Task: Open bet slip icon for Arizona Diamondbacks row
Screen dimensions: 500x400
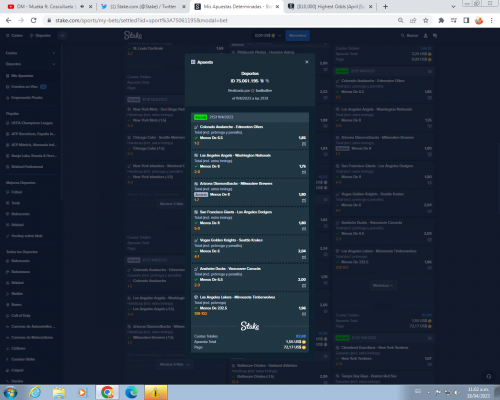Action: coord(304,201)
